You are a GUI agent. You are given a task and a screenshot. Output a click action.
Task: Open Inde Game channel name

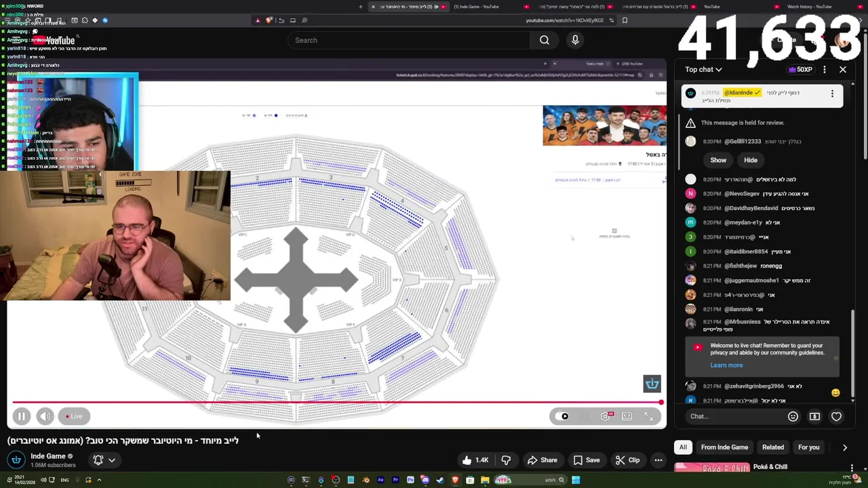tap(47, 456)
